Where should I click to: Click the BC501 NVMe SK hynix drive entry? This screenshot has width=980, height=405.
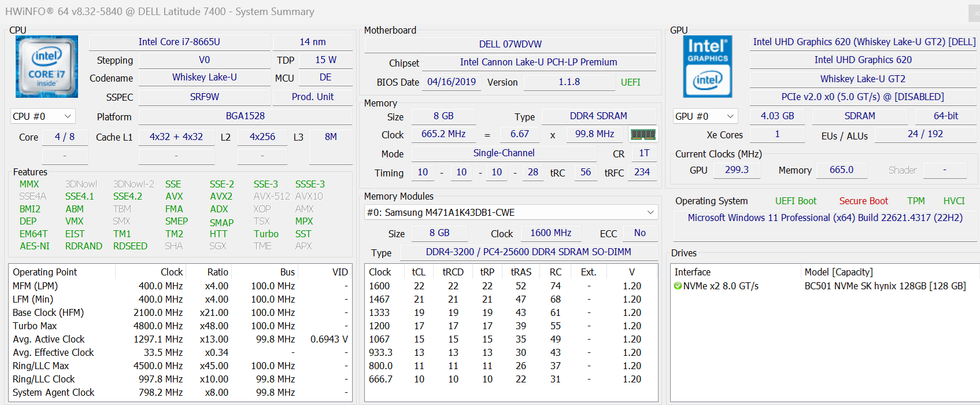pyautogui.click(x=885, y=286)
